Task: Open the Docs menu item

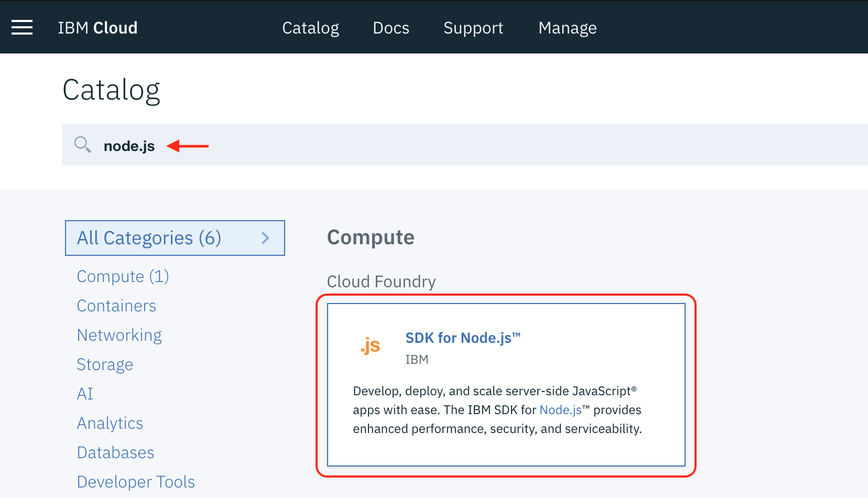Action: (391, 28)
